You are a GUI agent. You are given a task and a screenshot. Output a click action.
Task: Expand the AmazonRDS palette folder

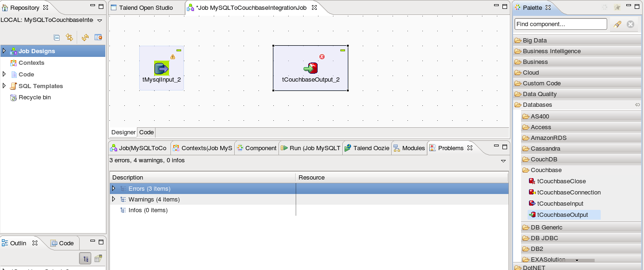click(581, 138)
